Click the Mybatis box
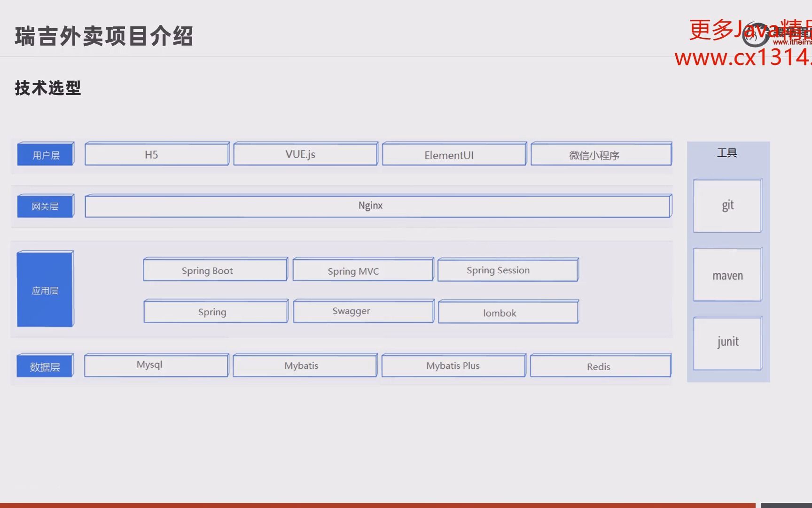Viewport: 812px width, 508px height. (x=305, y=365)
